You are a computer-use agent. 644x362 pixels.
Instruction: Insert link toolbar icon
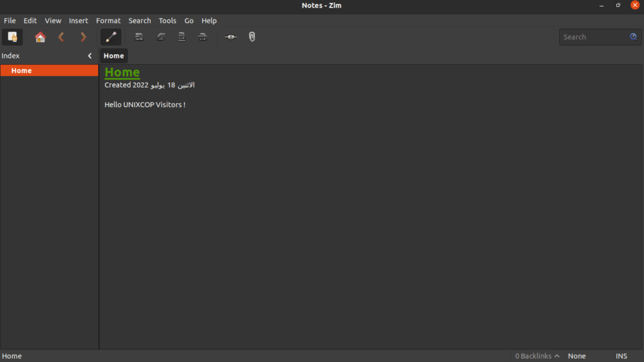coord(231,37)
